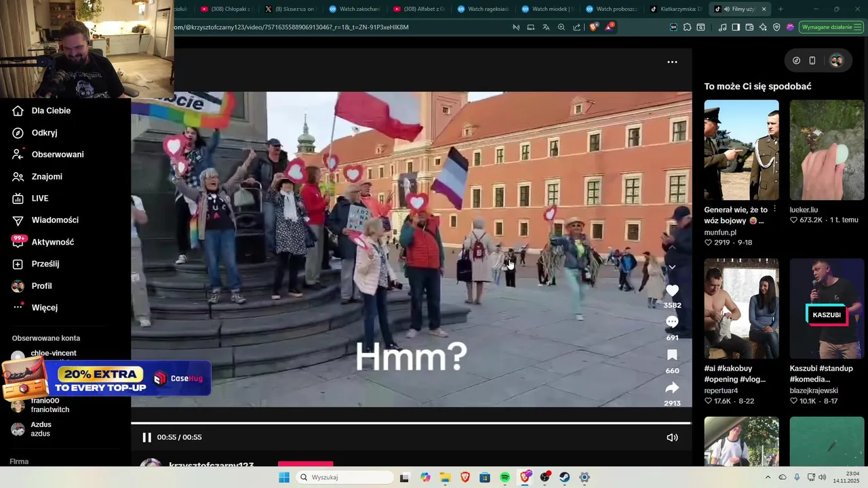Open the repertuar4 author link
Image resolution: width=868 pixels, height=488 pixels.
click(721, 390)
